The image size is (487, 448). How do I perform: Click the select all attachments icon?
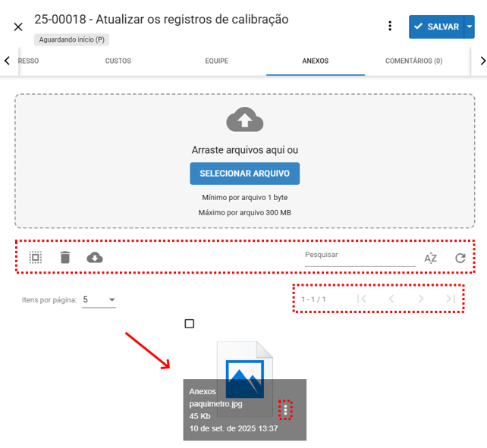pyautogui.click(x=36, y=258)
